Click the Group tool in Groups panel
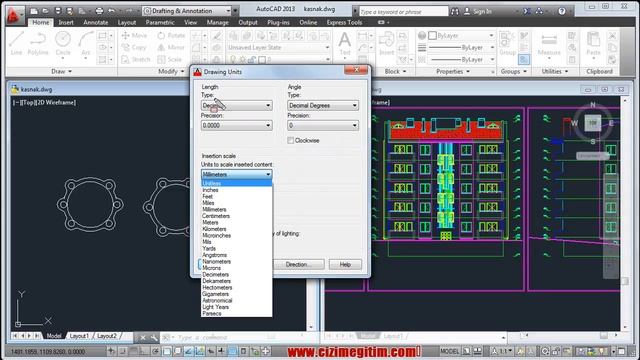This screenshot has height=360, width=640. coord(507,44)
